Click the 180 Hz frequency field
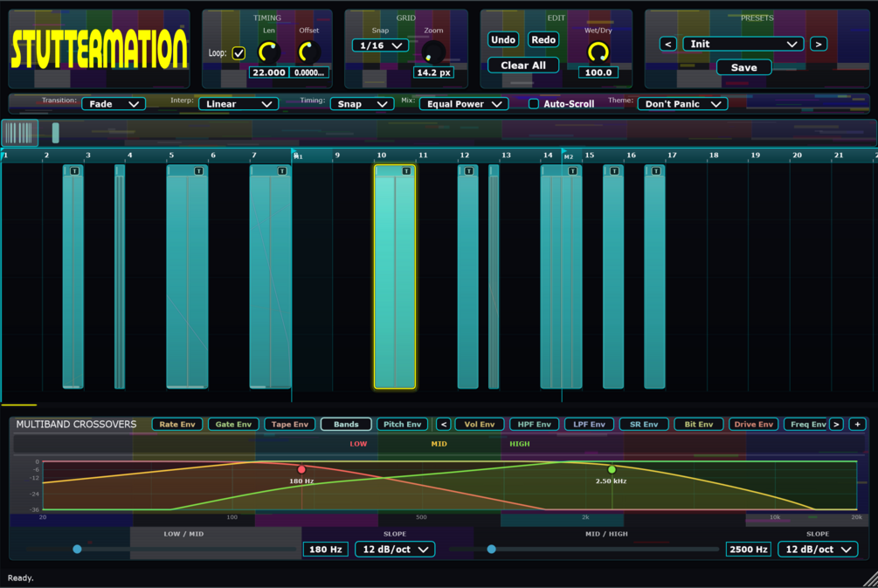This screenshot has height=588, width=878. click(x=326, y=550)
